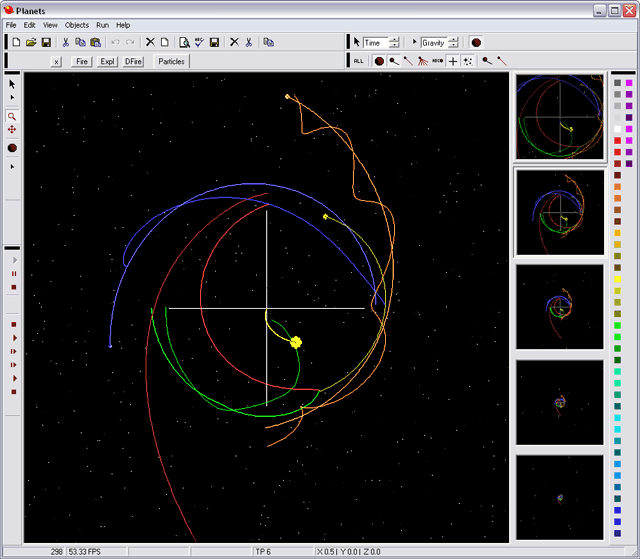
Task: Pause the simulation
Action: tap(14, 274)
